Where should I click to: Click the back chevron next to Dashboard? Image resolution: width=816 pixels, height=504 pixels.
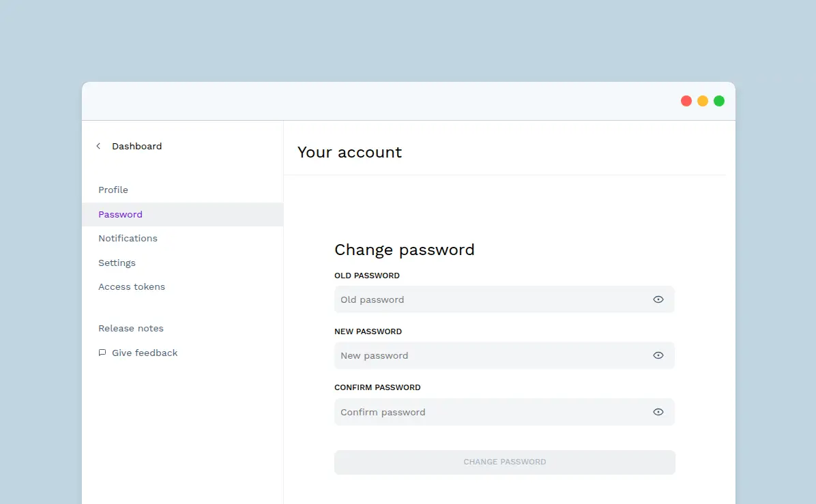98,146
